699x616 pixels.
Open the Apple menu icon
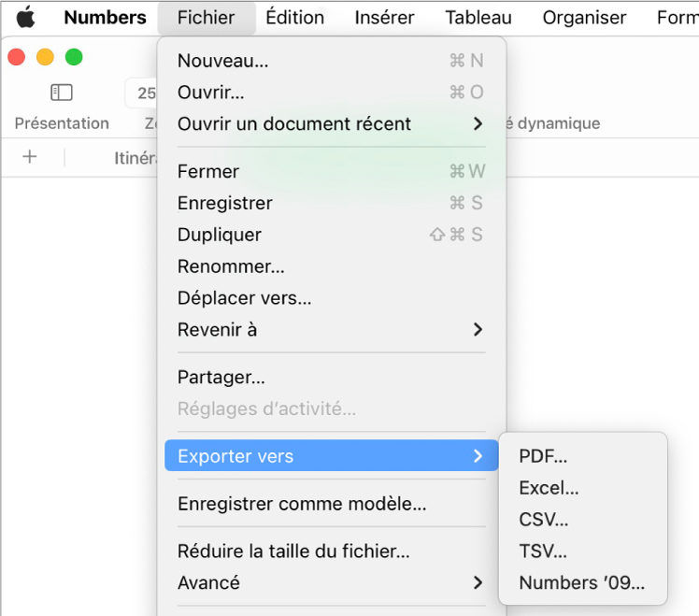coord(25,18)
